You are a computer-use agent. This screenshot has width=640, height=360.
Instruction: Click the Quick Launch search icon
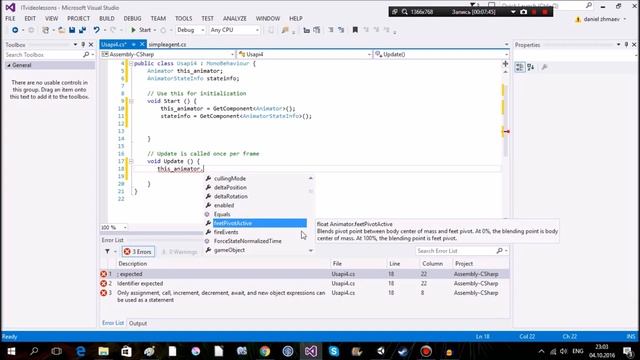click(589, 5)
